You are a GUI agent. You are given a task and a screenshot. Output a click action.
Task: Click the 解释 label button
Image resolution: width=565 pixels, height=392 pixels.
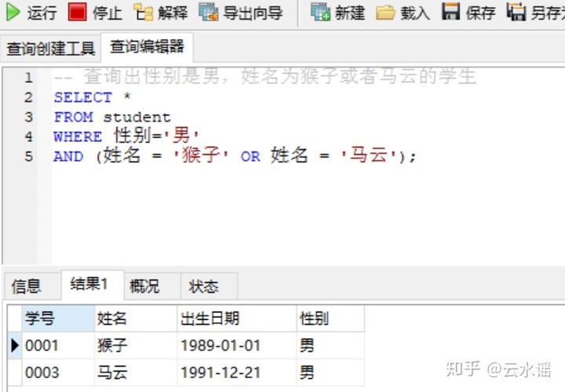[x=173, y=13]
